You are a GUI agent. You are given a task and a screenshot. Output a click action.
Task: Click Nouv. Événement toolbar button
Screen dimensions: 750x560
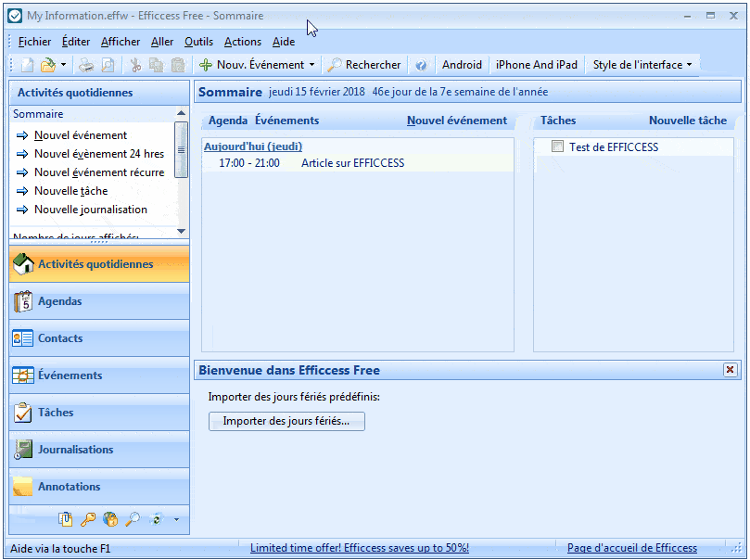[252, 65]
